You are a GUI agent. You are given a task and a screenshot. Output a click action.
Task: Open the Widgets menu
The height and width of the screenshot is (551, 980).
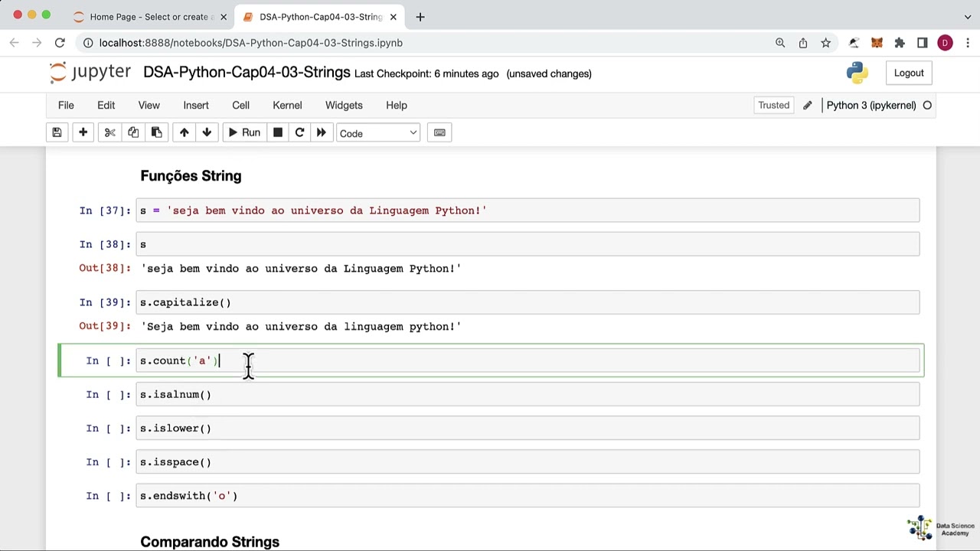pos(344,105)
